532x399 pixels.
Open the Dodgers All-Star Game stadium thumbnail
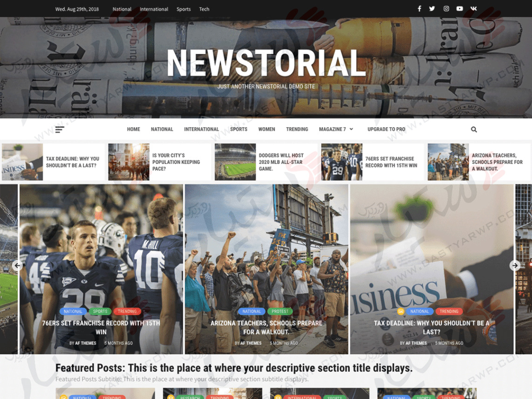pyautogui.click(x=235, y=162)
